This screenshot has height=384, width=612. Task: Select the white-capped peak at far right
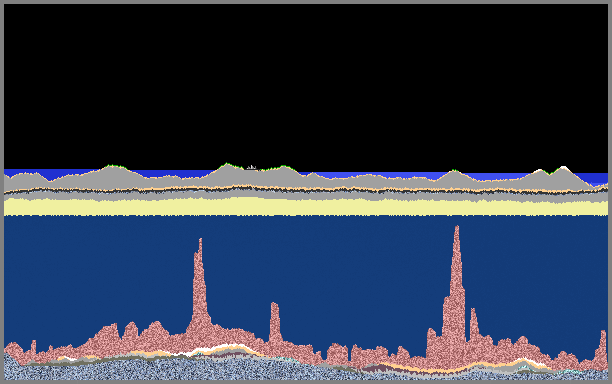pyautogui.click(x=563, y=172)
